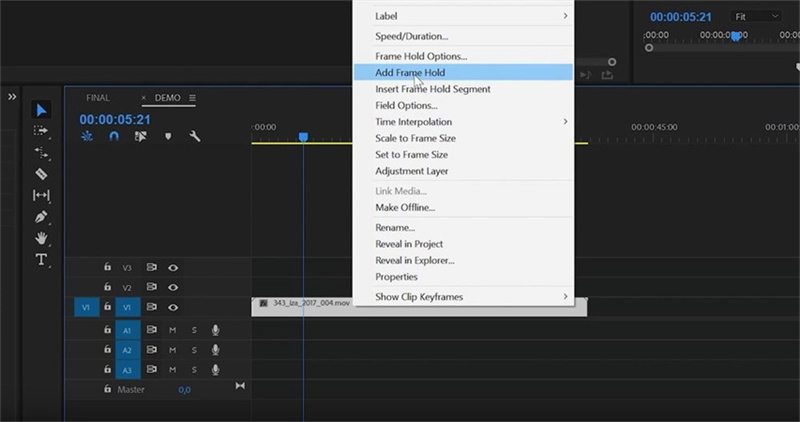Hide track V2 output with eye
Viewport: 800px width, 422px height.
(173, 287)
